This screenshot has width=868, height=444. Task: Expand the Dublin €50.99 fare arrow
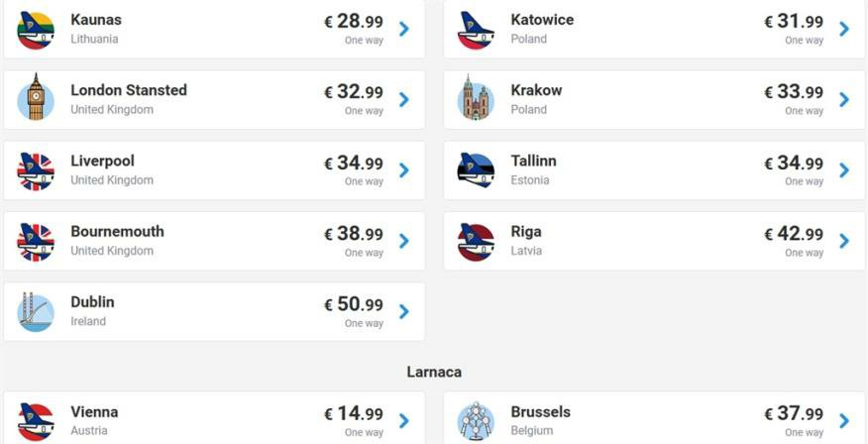click(404, 311)
